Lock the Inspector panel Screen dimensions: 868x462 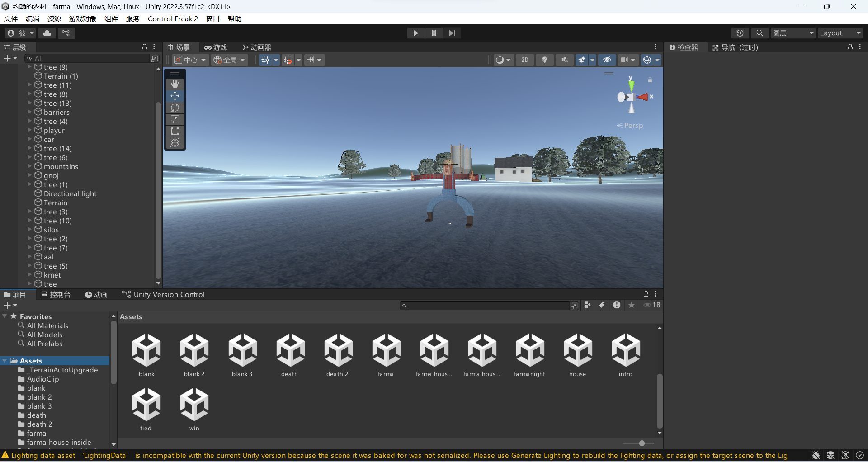coord(850,47)
